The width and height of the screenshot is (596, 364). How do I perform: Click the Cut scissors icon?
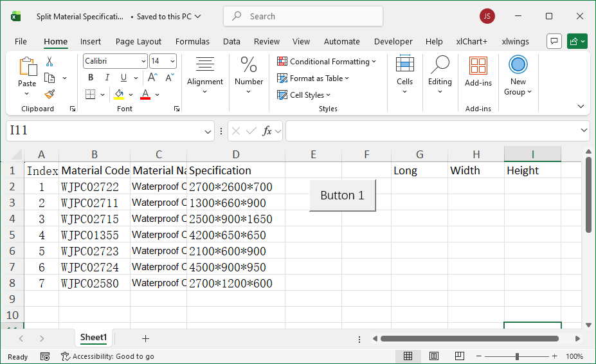(50, 62)
